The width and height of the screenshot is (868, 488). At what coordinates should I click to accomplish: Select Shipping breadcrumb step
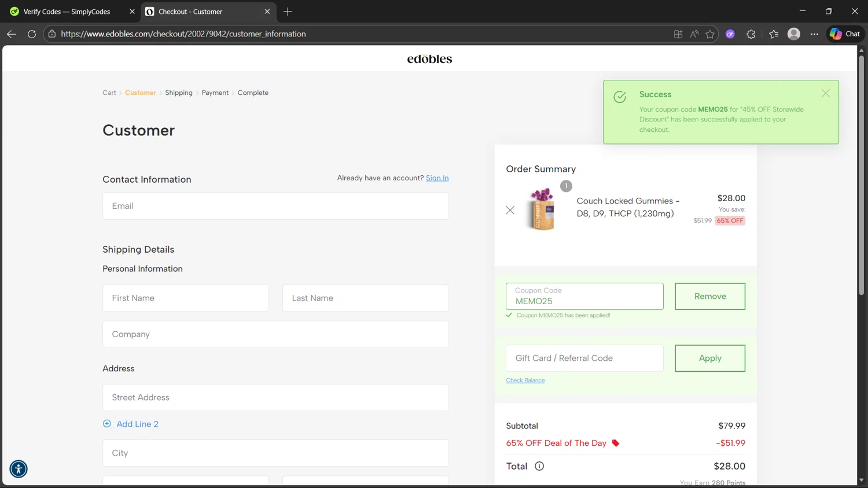179,93
